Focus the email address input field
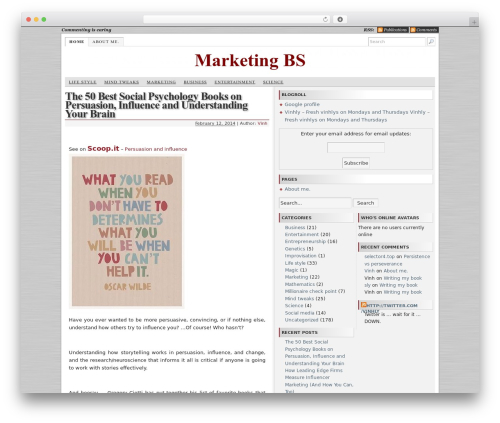Viewport: 500px width, 423px height. (x=356, y=147)
